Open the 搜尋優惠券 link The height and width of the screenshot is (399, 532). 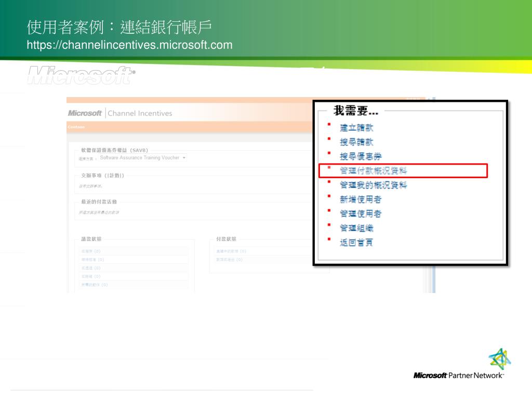pos(361,156)
